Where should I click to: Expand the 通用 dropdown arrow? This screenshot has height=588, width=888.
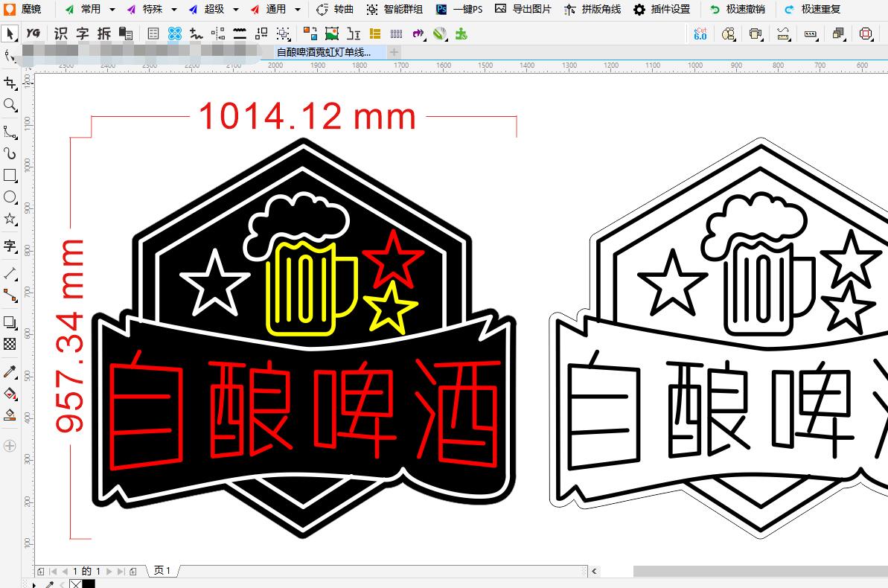[297, 10]
